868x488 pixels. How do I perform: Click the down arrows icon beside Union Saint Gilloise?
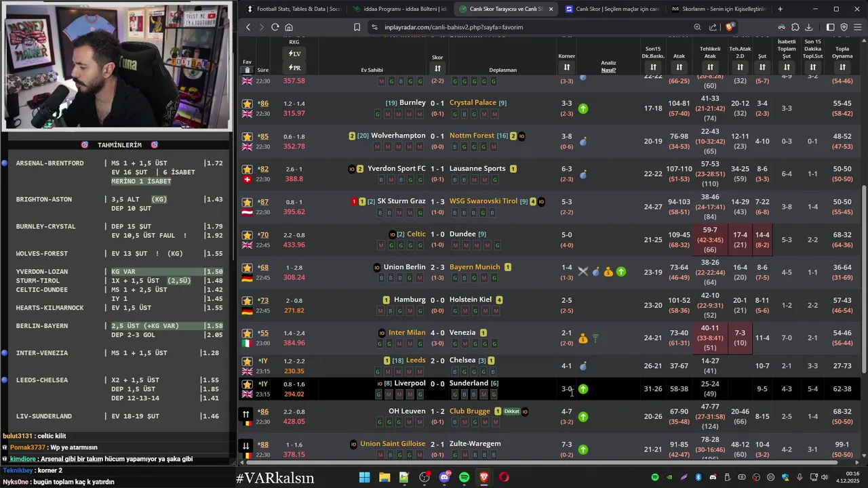(x=246, y=446)
